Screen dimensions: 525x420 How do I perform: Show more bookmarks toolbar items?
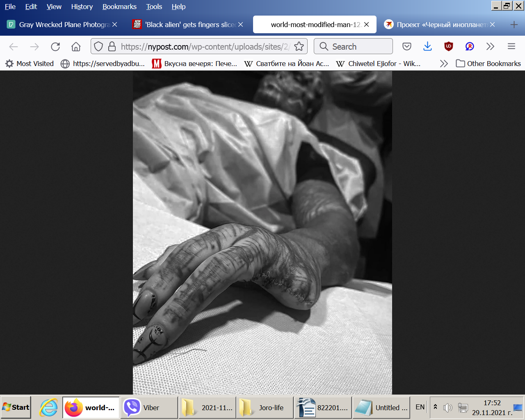tap(443, 64)
